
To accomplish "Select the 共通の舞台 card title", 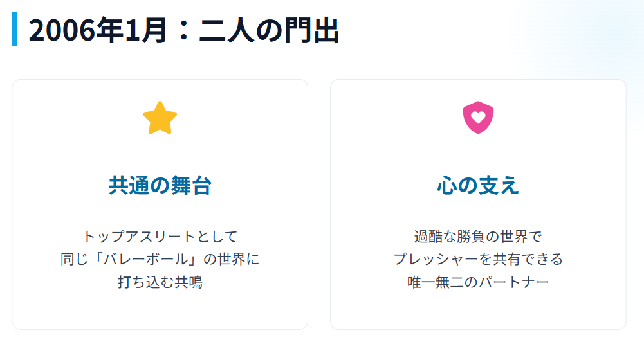I will [x=160, y=185].
